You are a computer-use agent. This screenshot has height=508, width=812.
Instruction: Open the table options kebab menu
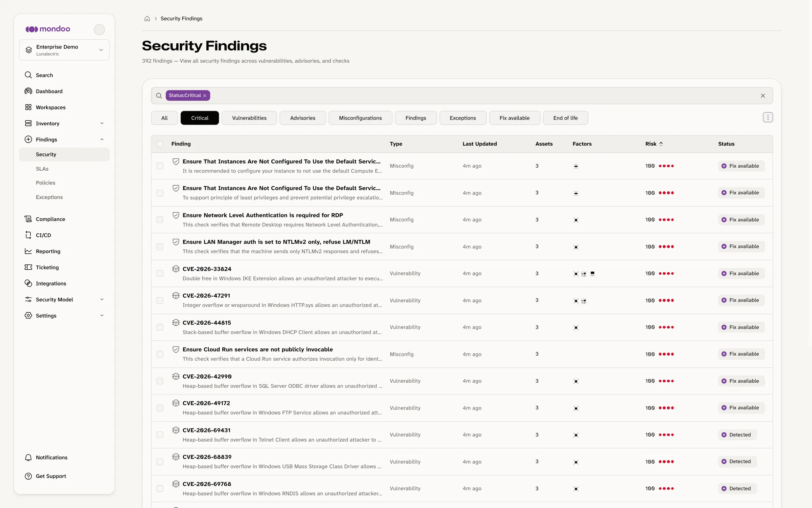[768, 118]
